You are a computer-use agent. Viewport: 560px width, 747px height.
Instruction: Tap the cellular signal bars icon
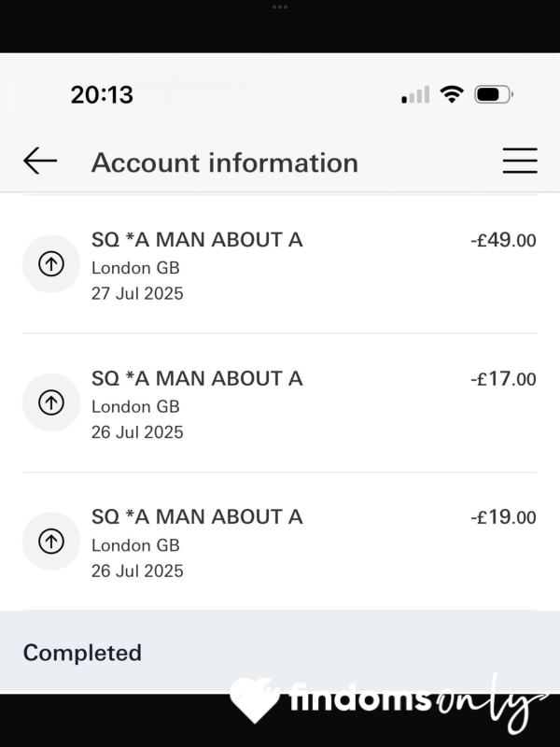pos(415,94)
